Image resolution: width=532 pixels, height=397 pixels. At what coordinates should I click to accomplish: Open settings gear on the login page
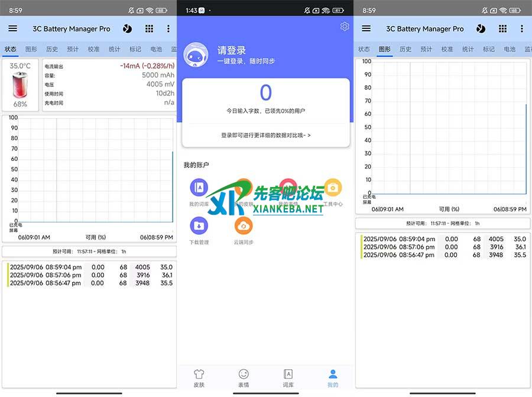coord(345,27)
